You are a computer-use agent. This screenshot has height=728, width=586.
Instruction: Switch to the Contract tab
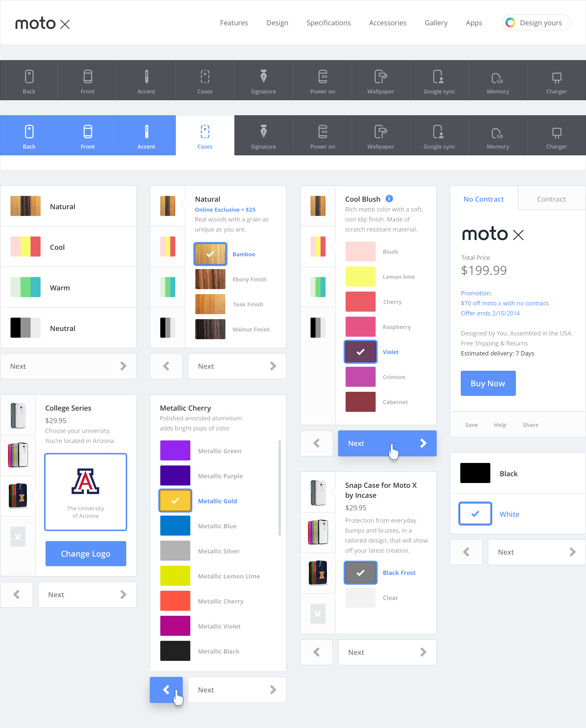click(x=552, y=198)
